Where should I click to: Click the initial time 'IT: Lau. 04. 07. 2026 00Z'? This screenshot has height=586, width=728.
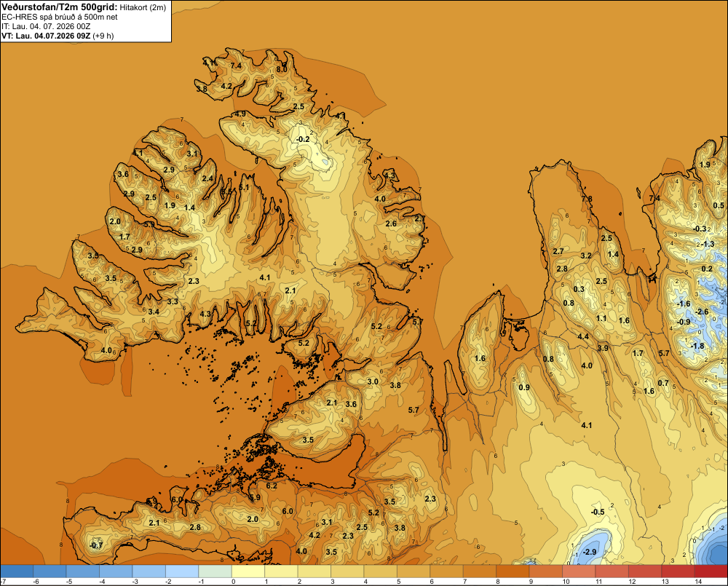pyautogui.click(x=46, y=26)
